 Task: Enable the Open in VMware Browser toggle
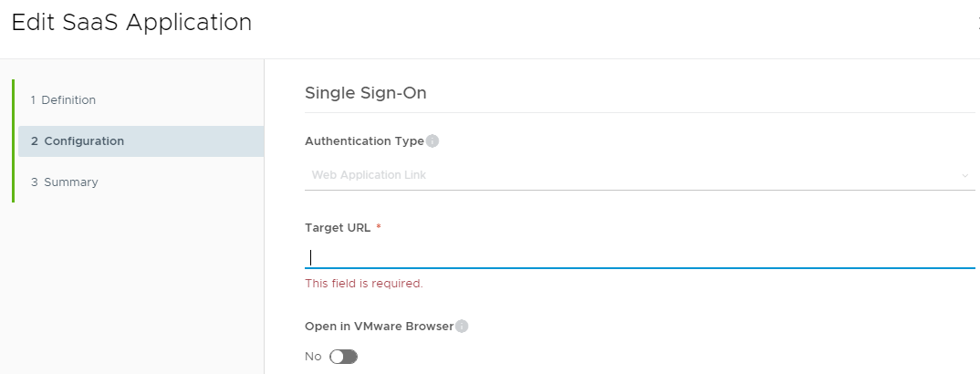pyautogui.click(x=344, y=357)
